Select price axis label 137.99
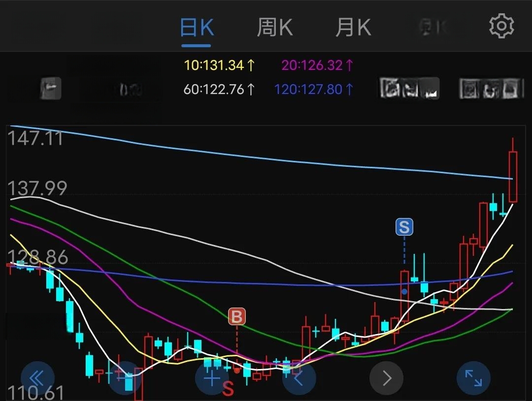This screenshot has height=401, width=532. (x=37, y=188)
